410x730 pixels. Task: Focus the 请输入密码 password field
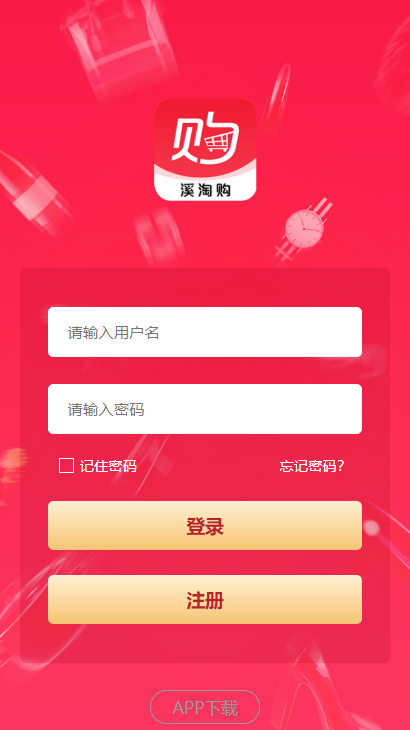[205, 409]
